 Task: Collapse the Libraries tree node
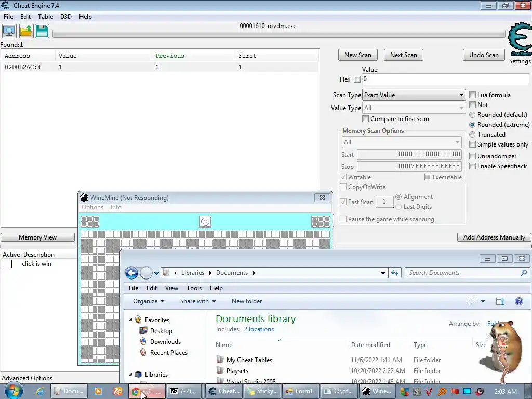click(x=130, y=374)
